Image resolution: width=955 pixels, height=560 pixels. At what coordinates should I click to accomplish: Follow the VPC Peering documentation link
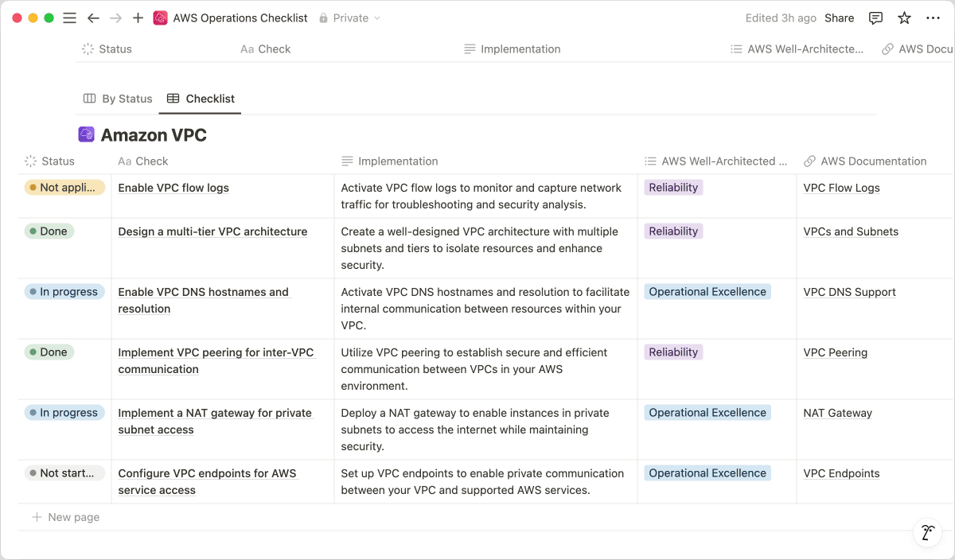pos(835,352)
